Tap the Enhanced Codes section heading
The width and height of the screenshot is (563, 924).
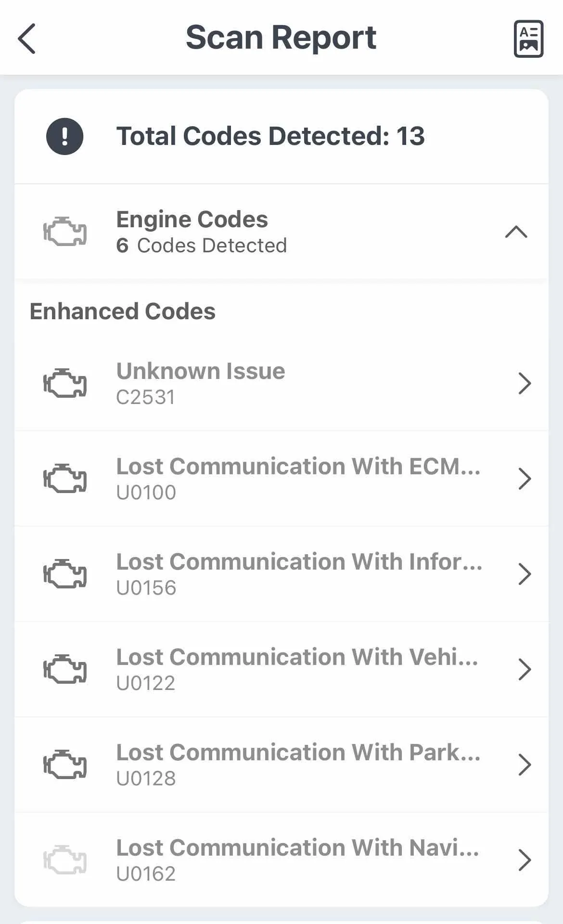coord(123,312)
